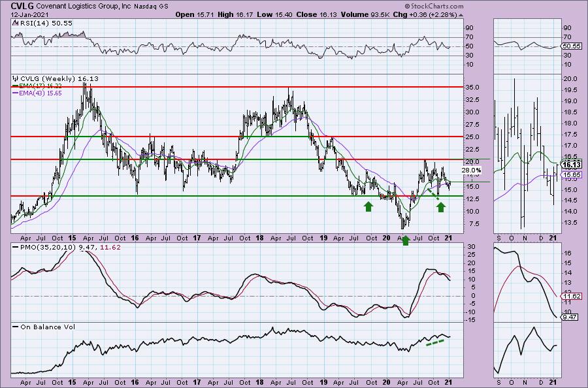Click the Chg +0.36 (+2.28%) value
Screen dimensions: 588x388
(x=425, y=15)
